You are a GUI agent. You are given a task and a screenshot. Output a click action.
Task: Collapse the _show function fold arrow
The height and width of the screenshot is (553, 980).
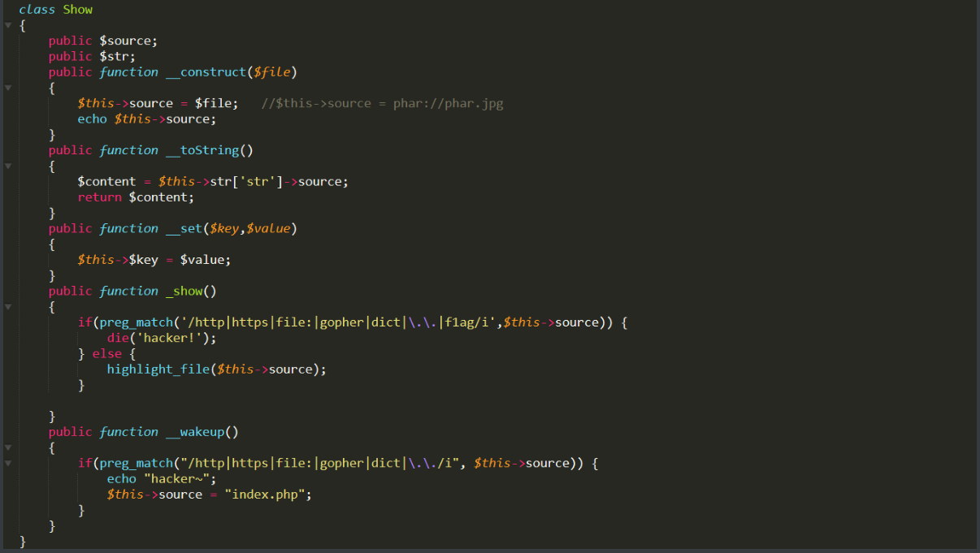(x=7, y=307)
